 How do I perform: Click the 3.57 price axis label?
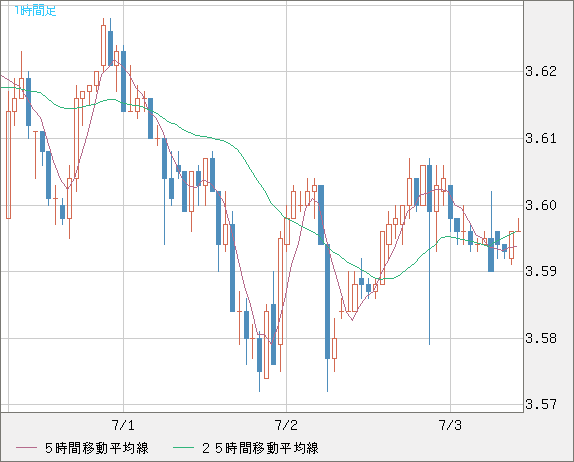coord(541,405)
